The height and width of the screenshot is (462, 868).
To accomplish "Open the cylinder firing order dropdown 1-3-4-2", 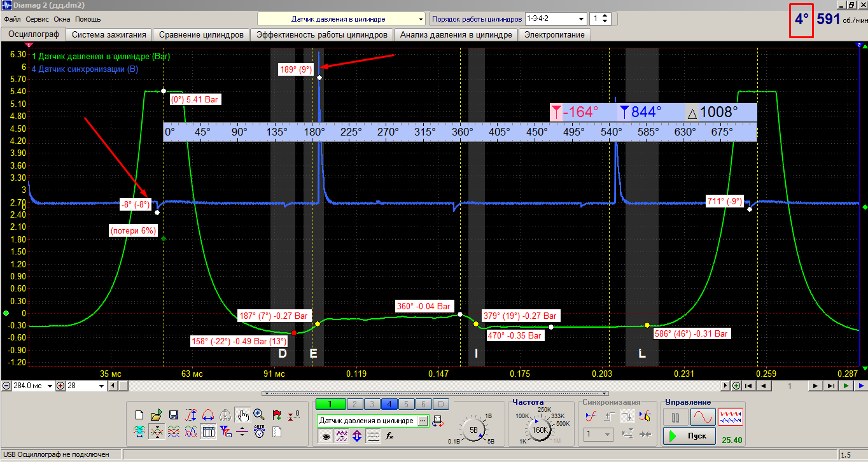I will [555, 18].
